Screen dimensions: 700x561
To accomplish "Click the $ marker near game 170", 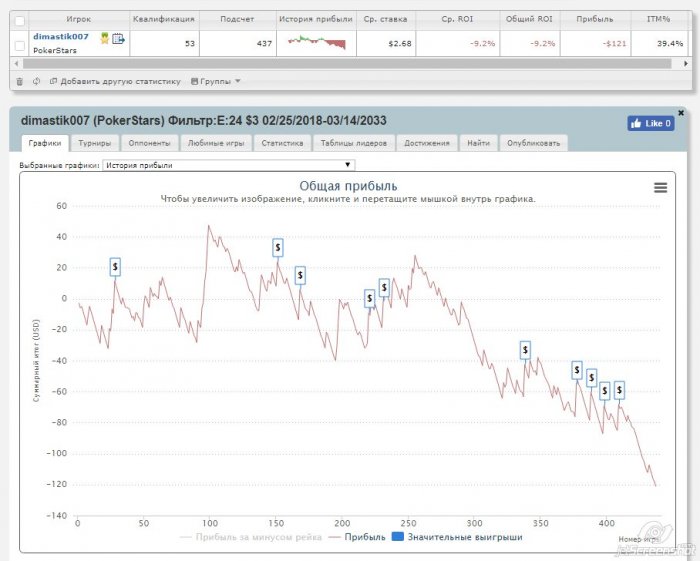I will click(300, 275).
